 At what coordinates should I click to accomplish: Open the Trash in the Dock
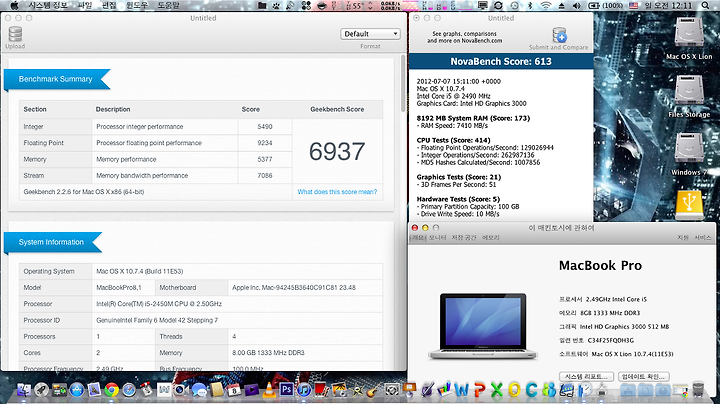click(698, 390)
